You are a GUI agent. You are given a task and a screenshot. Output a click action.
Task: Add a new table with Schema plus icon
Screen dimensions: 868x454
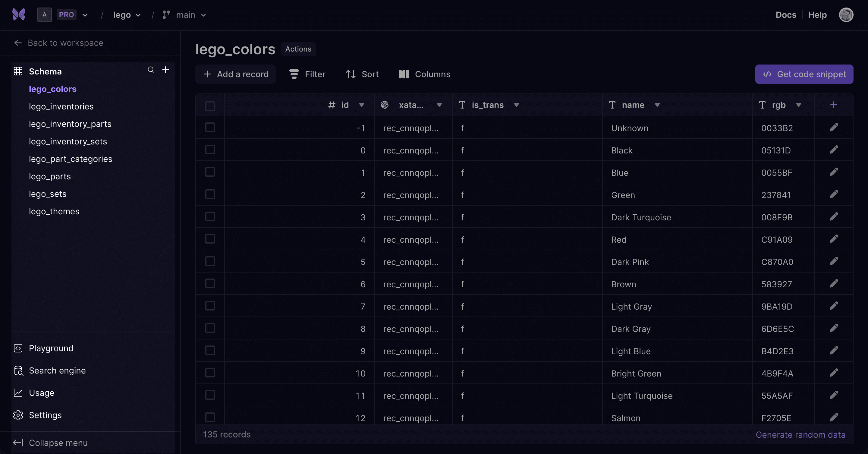click(x=165, y=70)
